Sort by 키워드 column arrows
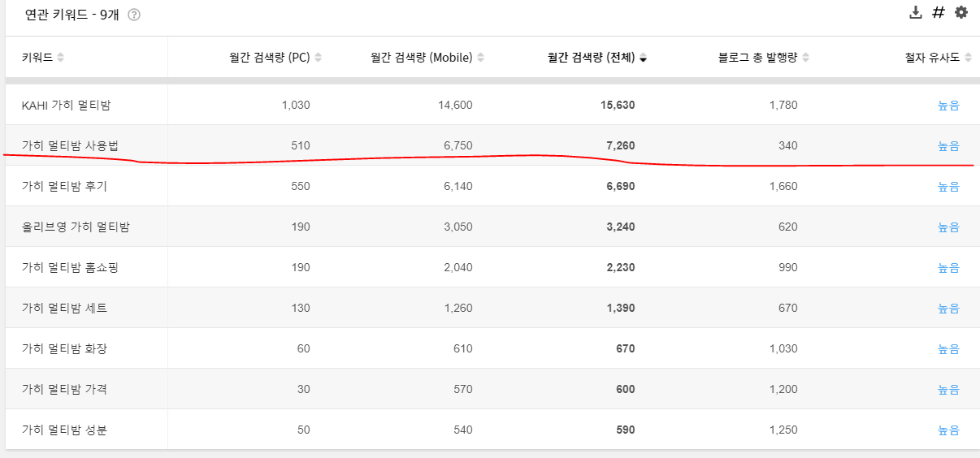980x458 pixels. 61,58
